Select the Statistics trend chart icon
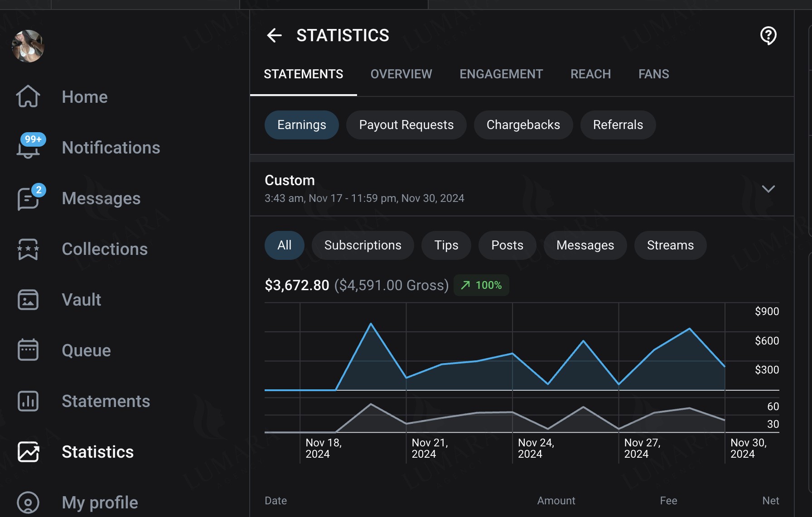812x517 pixels. 28,452
